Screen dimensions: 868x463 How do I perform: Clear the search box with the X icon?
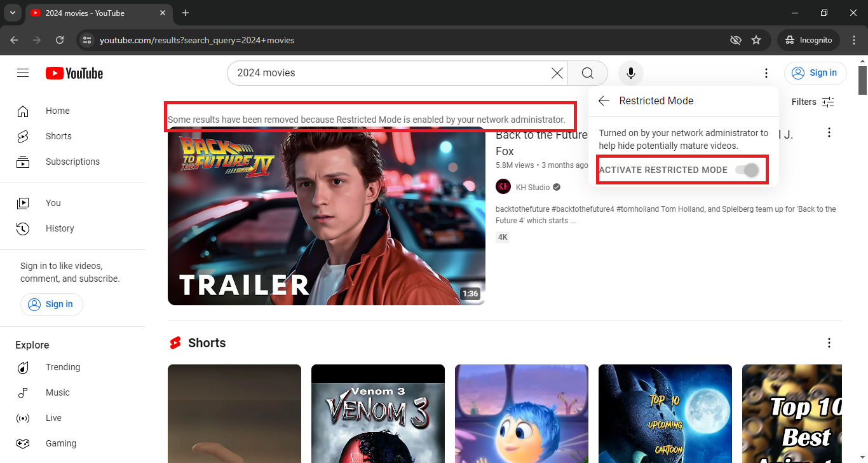557,73
